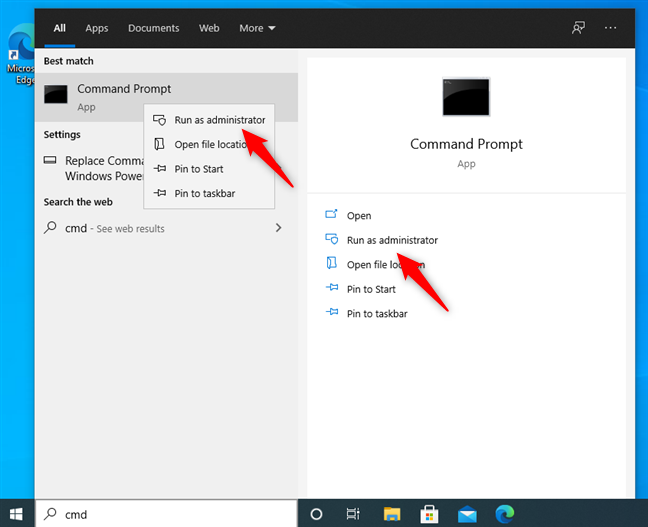Viewport: 648px width, 527px height.
Task: Open the Mail app from the taskbar
Action: click(x=467, y=515)
